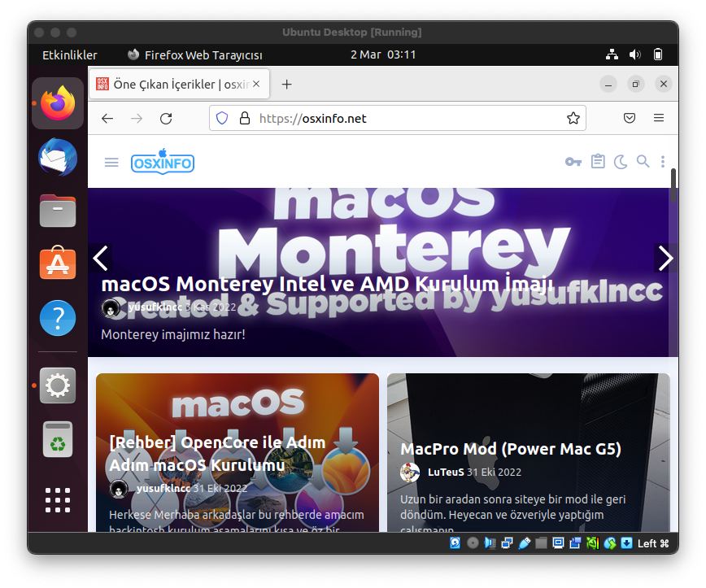706x588 pixels.
Task: Click the clipboard register icon
Action: (598, 162)
